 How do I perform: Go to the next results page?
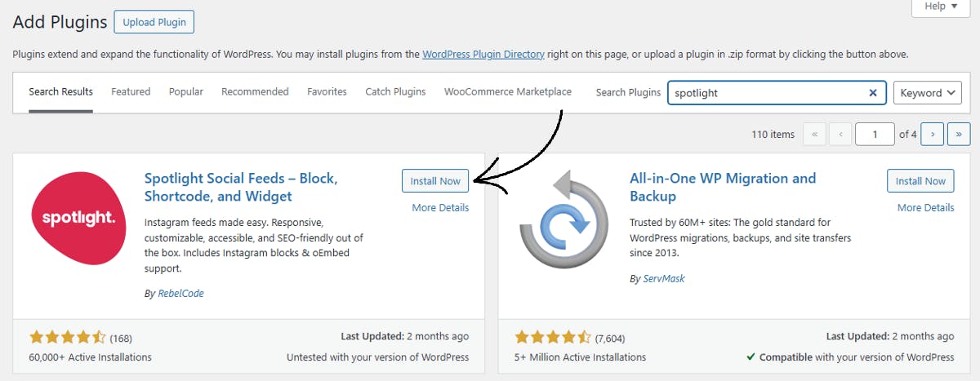pyautogui.click(x=933, y=134)
